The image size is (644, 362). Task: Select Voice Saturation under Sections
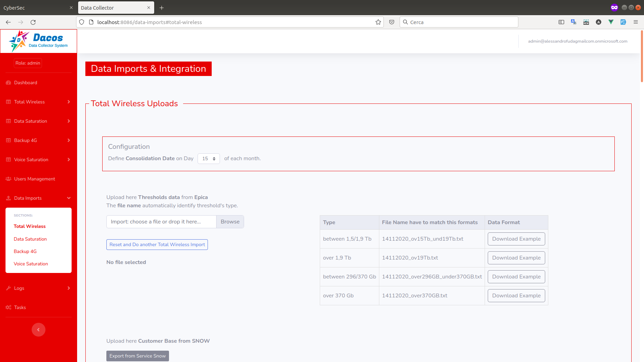click(31, 264)
